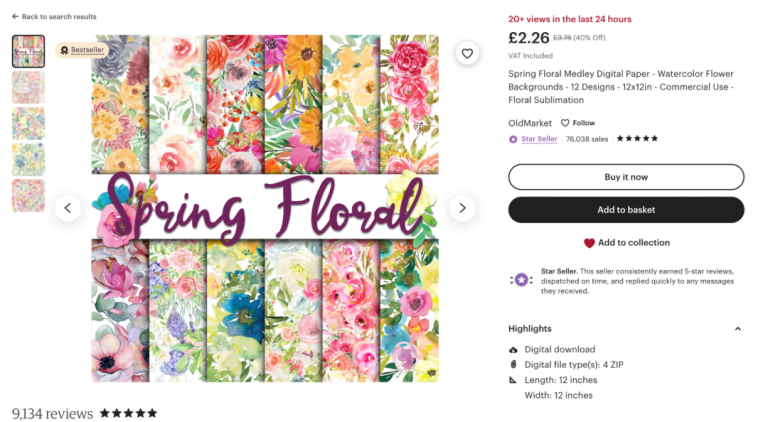Open the Star Seller link
The width and height of the screenshot is (768, 422).
539,139
